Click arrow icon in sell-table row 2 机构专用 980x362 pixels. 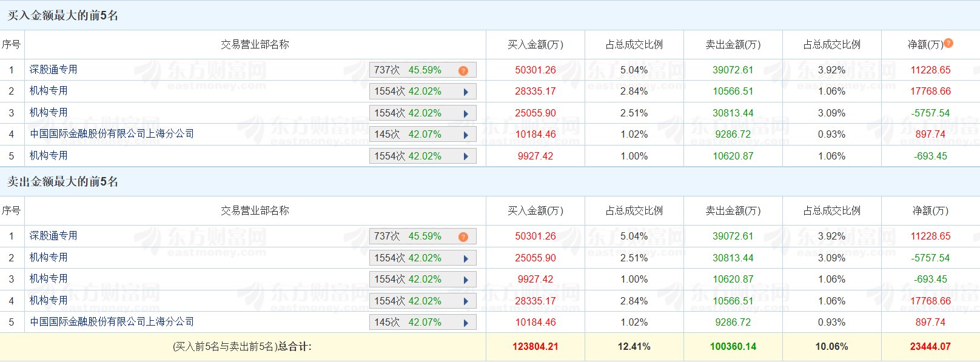466,258
